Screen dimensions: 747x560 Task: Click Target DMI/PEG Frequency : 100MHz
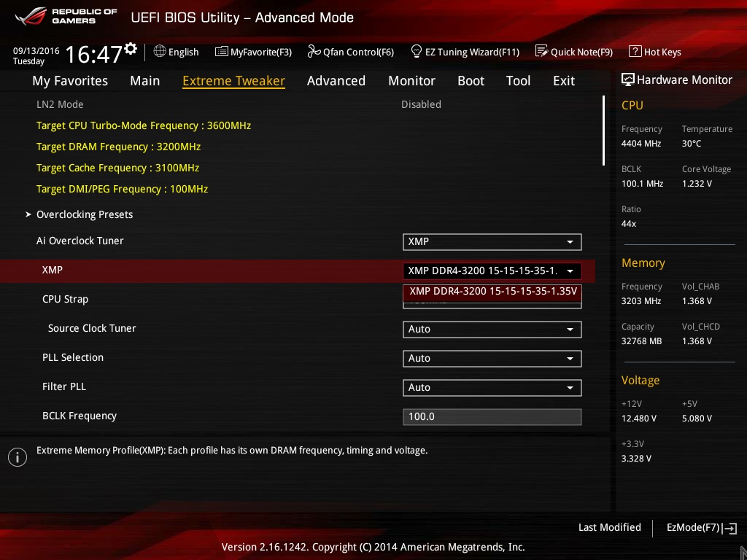[122, 189]
